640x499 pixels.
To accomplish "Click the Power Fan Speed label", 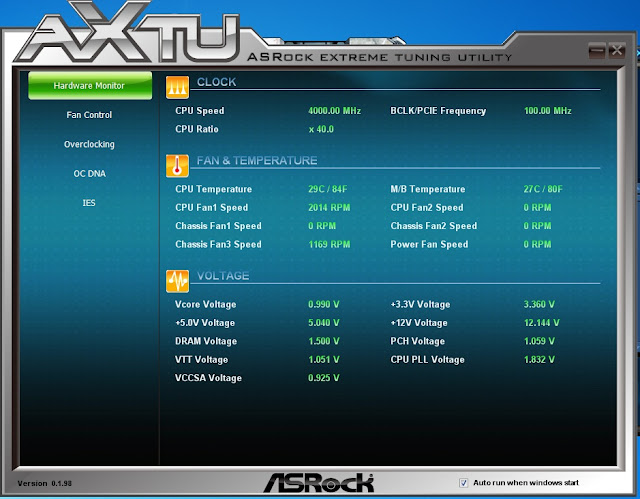I will pos(429,244).
